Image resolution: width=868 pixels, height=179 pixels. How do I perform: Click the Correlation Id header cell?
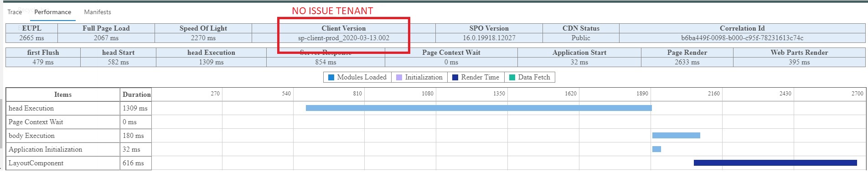tap(742, 28)
